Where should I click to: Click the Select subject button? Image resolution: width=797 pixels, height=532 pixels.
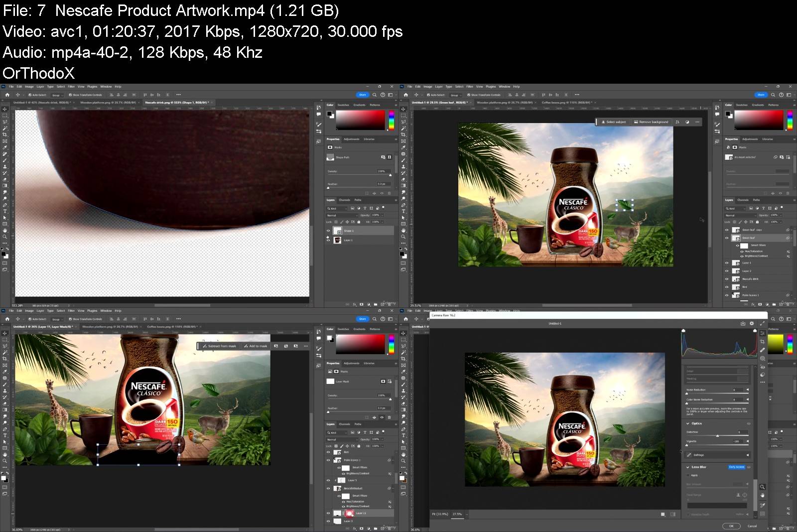coord(614,122)
